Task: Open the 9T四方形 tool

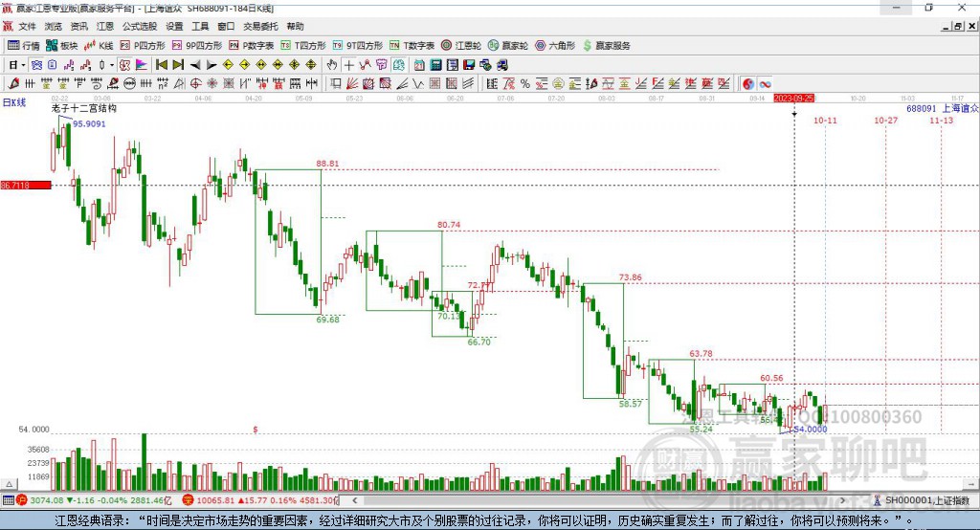Action: click(358, 46)
